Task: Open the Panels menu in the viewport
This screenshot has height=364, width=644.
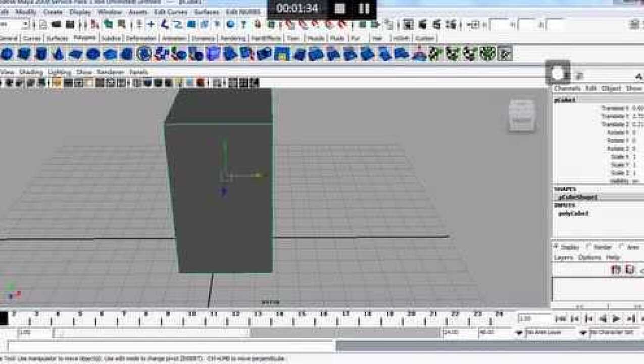Action: click(138, 72)
